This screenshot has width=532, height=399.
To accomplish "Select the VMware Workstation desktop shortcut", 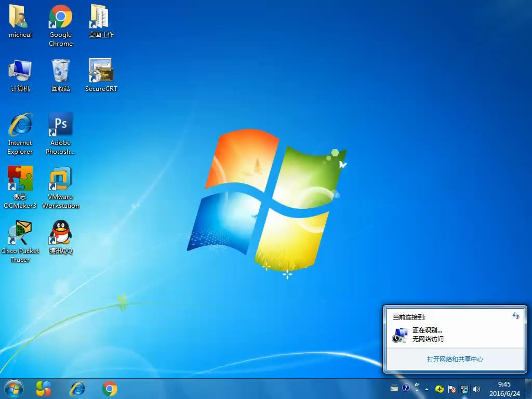I will coord(60,187).
